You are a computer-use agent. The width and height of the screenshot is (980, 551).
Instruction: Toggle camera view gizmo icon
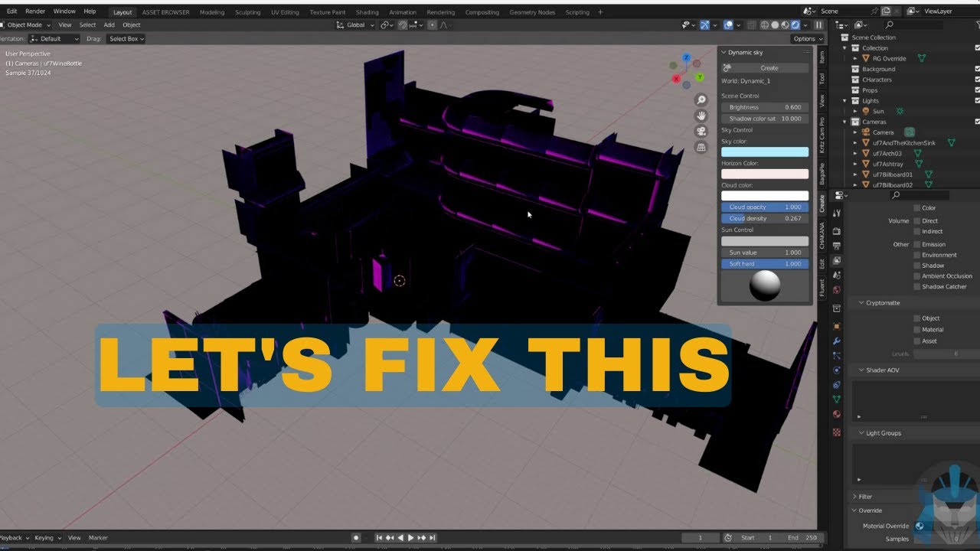click(x=701, y=132)
